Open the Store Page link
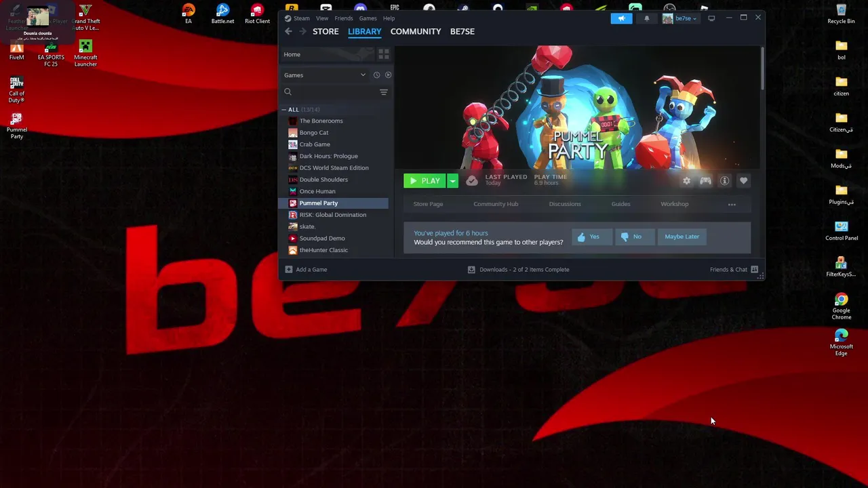The height and width of the screenshot is (488, 868). (x=428, y=204)
